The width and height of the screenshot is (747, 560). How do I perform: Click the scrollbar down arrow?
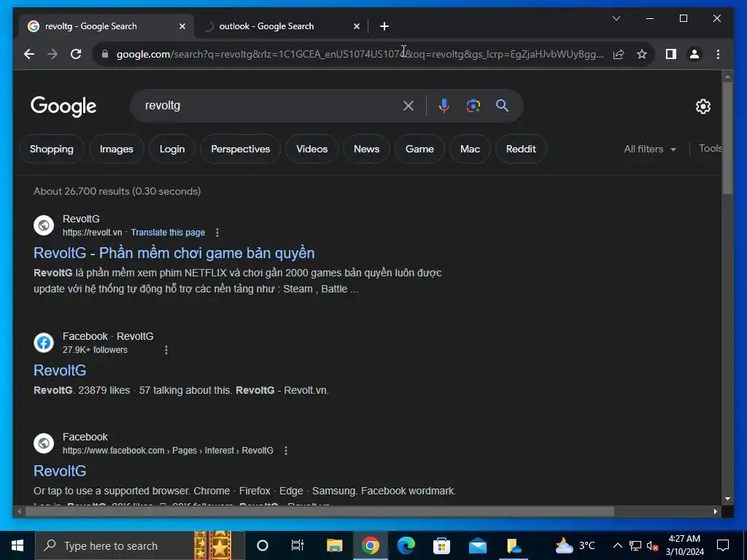(727, 499)
